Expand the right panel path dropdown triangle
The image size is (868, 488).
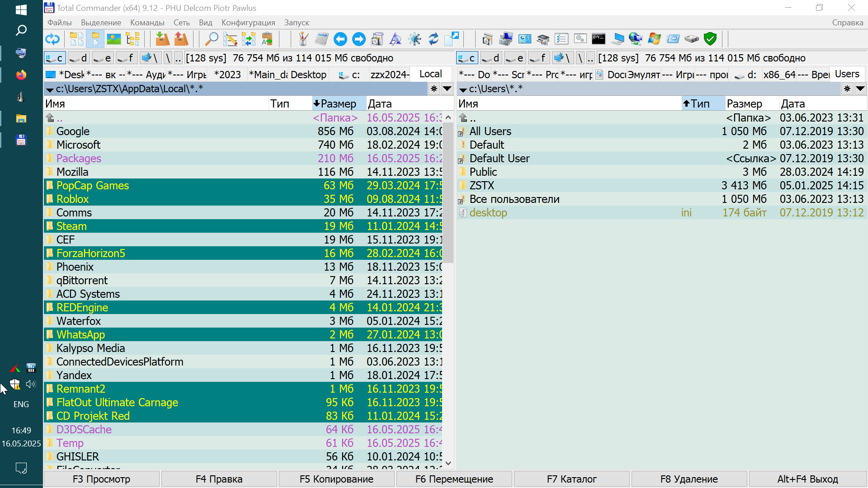463,89
